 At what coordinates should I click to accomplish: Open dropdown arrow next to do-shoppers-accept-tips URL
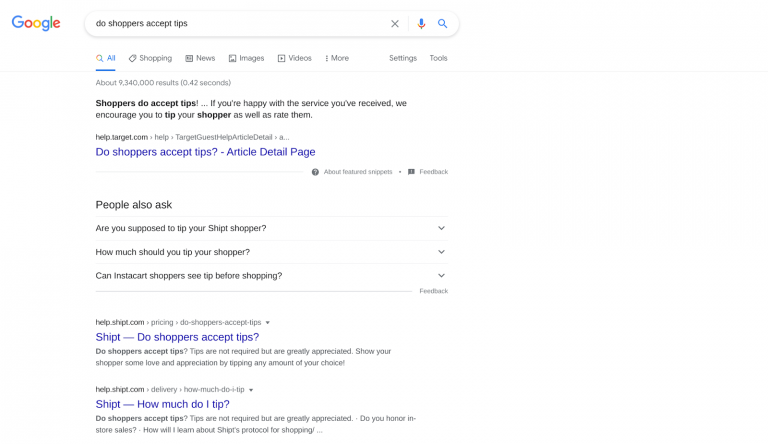pos(267,323)
